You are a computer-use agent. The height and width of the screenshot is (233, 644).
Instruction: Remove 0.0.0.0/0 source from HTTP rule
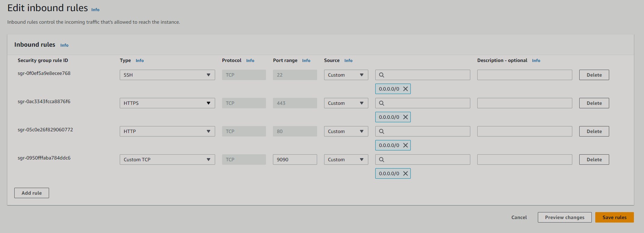click(405, 145)
